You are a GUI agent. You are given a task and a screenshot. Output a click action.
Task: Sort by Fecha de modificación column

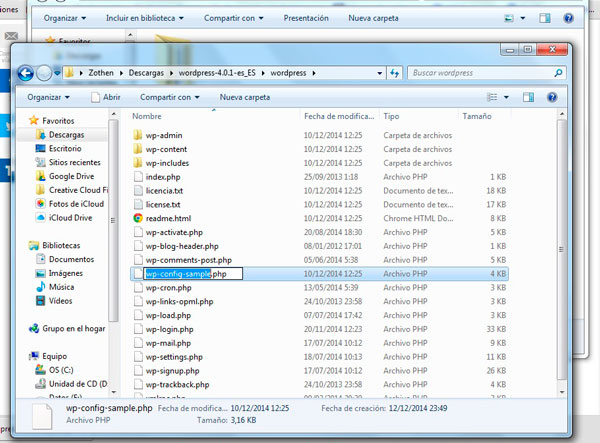click(339, 116)
